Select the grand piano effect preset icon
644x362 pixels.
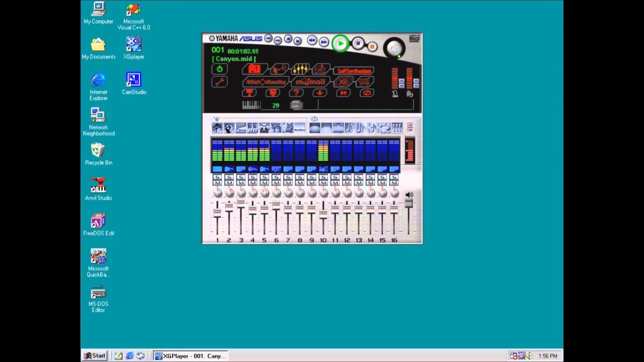coord(217,128)
